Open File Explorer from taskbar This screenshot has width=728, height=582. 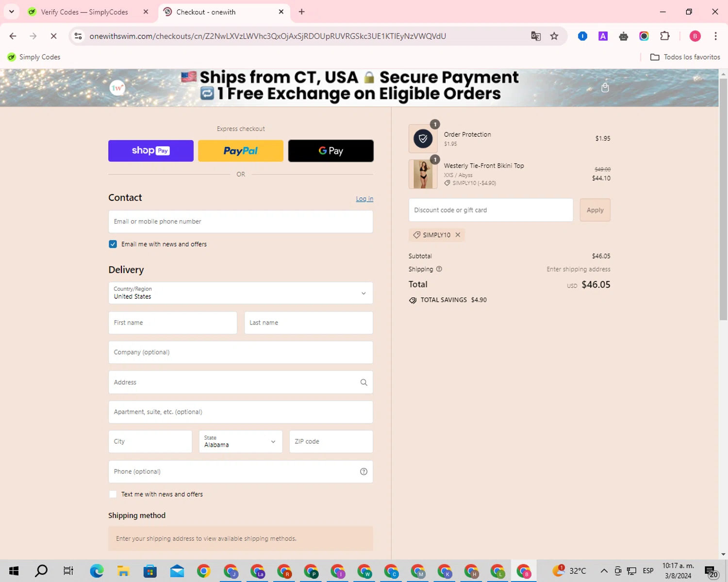[123, 571]
